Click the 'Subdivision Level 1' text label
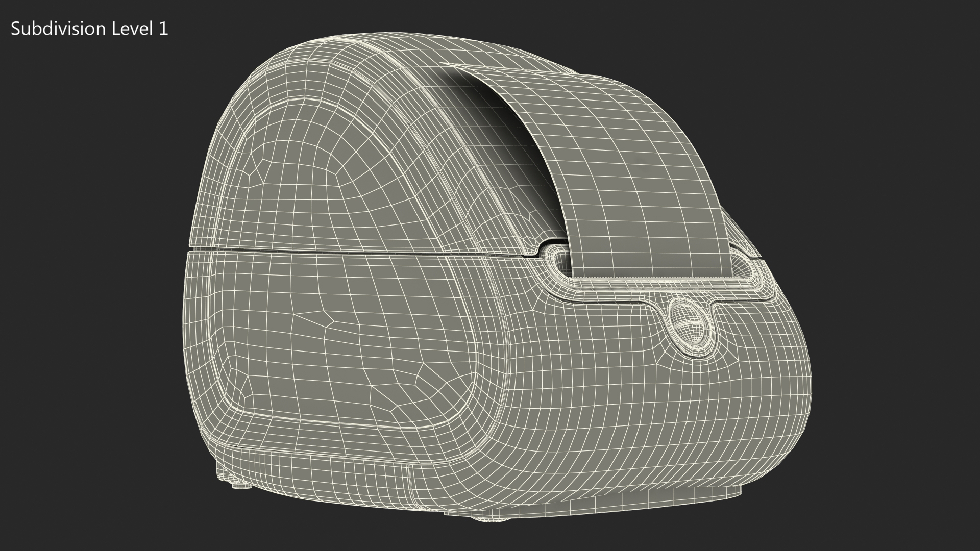The image size is (980, 551). tap(89, 29)
